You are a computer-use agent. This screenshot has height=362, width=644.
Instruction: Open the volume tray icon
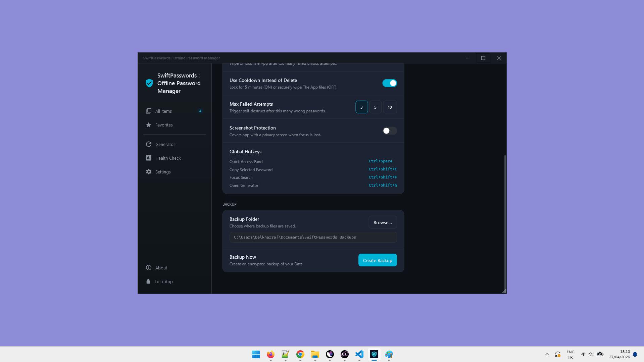(x=591, y=354)
